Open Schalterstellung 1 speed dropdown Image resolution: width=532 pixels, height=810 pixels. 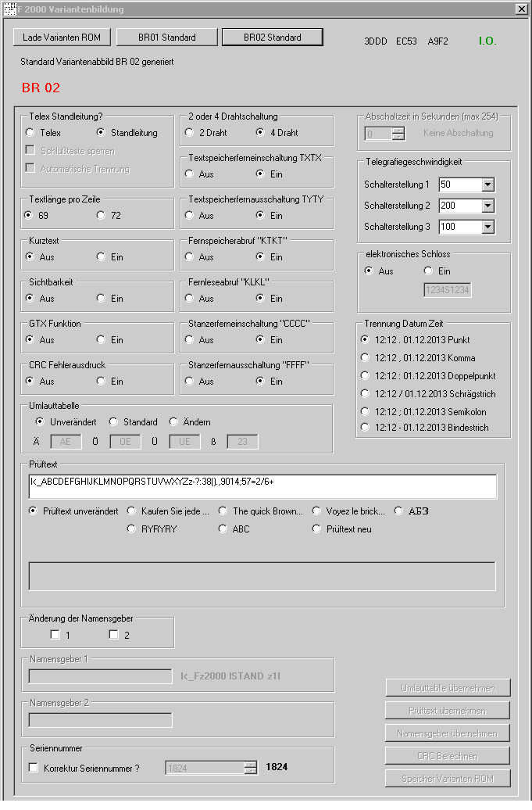(x=488, y=185)
